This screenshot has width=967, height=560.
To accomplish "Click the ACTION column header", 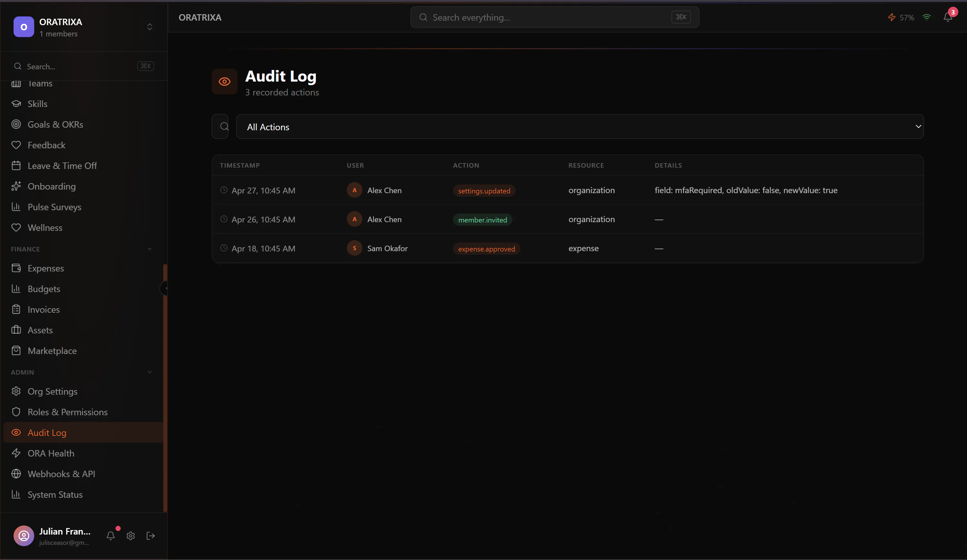I will tap(466, 166).
